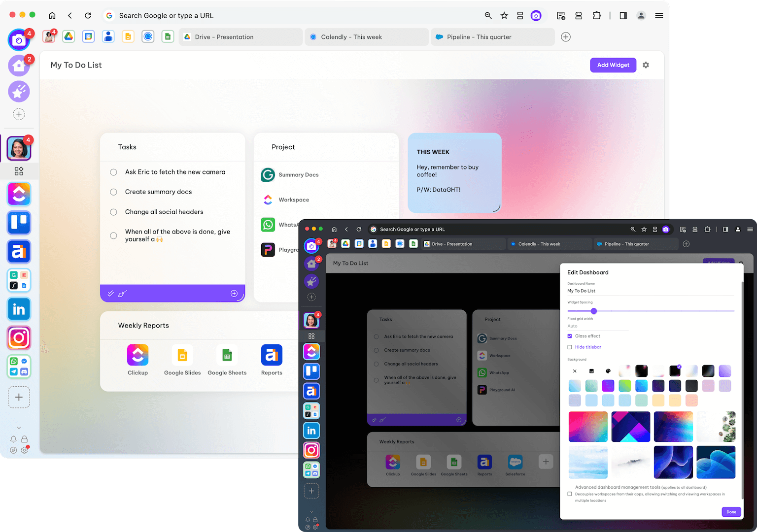
Task: Expand the chevron at the bottom of the light sidebar
Action: (x=19, y=428)
